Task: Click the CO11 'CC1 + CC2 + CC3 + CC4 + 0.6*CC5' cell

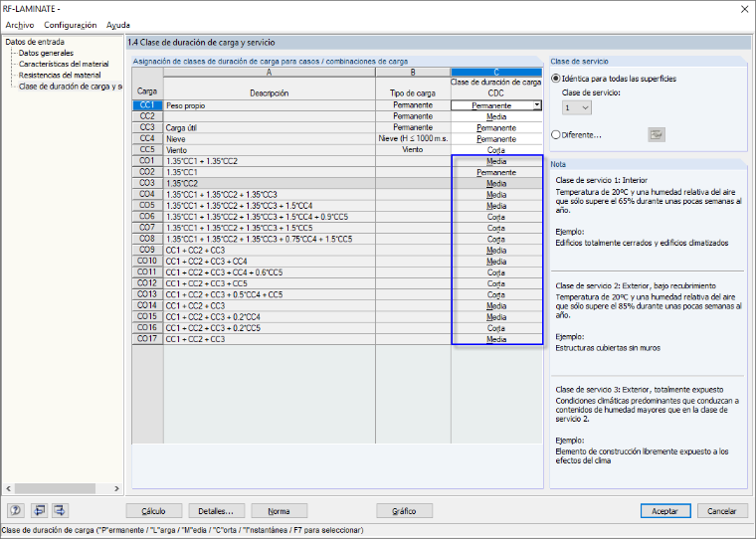Action: 269,272
